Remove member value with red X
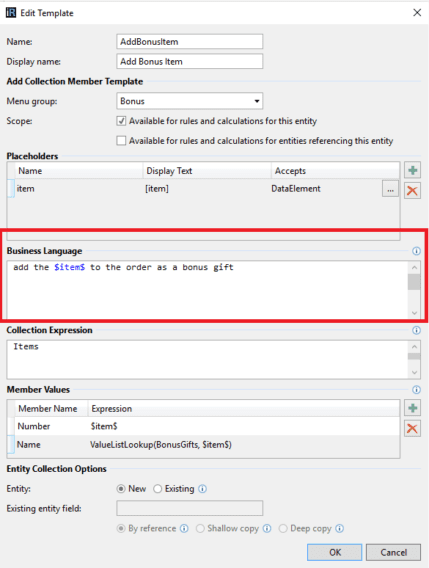 point(412,429)
